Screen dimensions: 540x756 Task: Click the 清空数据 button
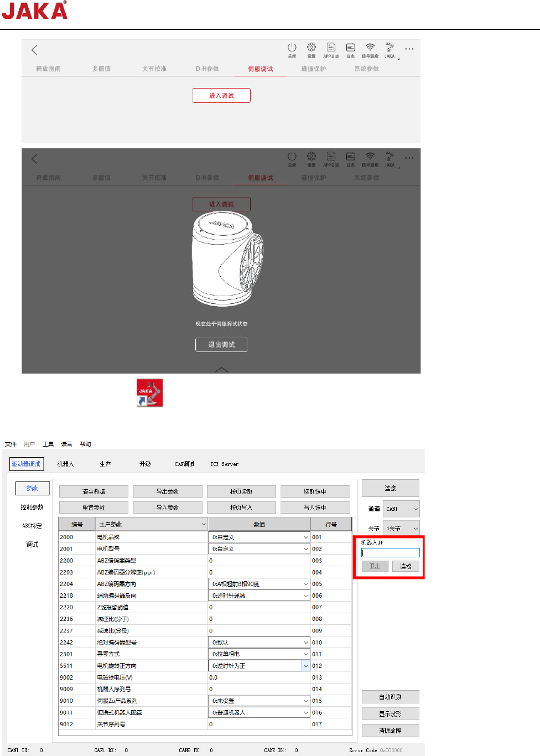tap(94, 491)
